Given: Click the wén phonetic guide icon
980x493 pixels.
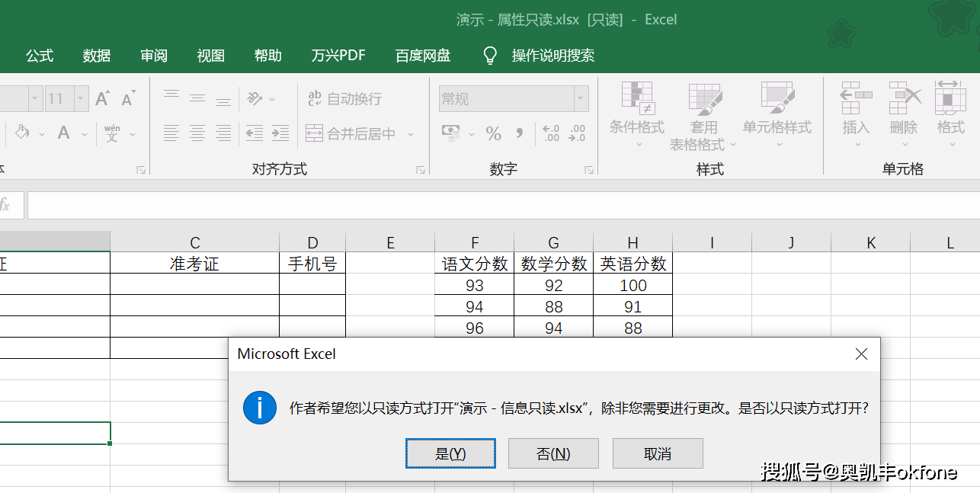Looking at the screenshot, I should pos(112,133).
